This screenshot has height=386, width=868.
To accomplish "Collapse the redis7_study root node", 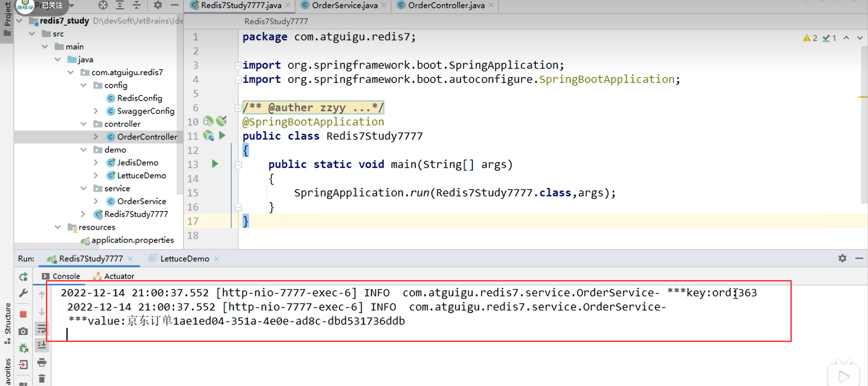I will (19, 21).
